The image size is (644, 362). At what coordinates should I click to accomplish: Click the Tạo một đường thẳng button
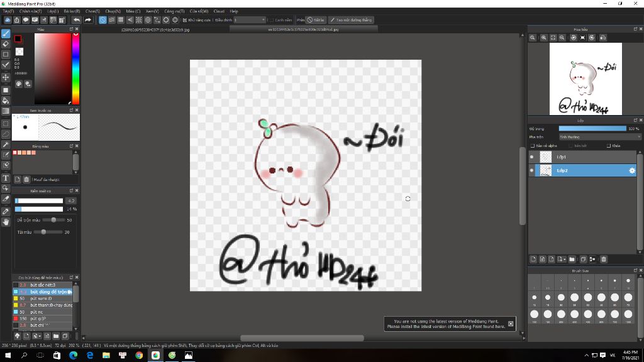pyautogui.click(x=351, y=19)
